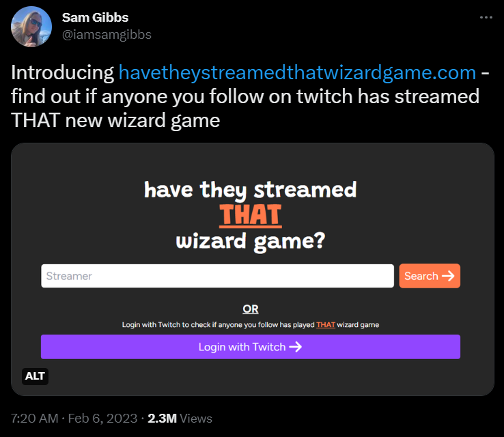Click the Sam Gibbs display name
The image size is (504, 437).
click(x=95, y=18)
